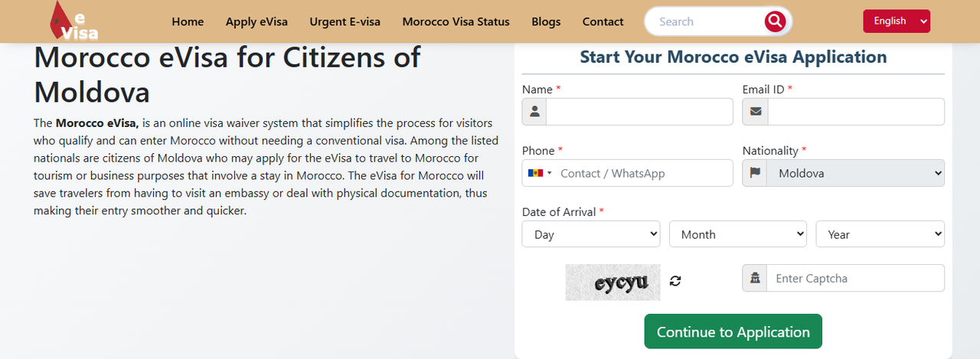
Task: Click the red search magnifier icon
Action: pyautogui.click(x=775, y=21)
